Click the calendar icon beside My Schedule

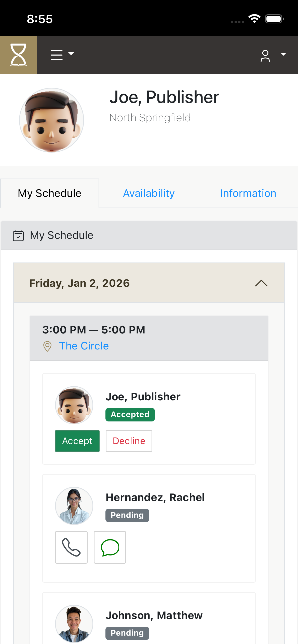18,236
